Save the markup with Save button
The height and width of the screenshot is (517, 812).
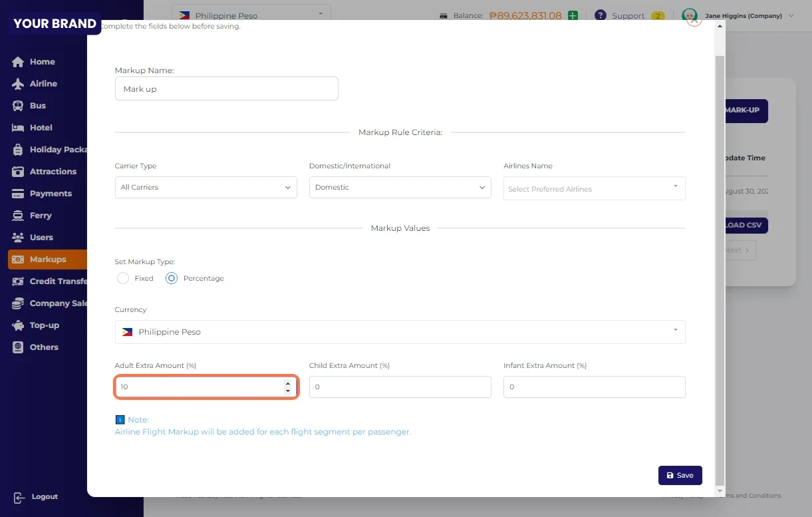point(680,475)
